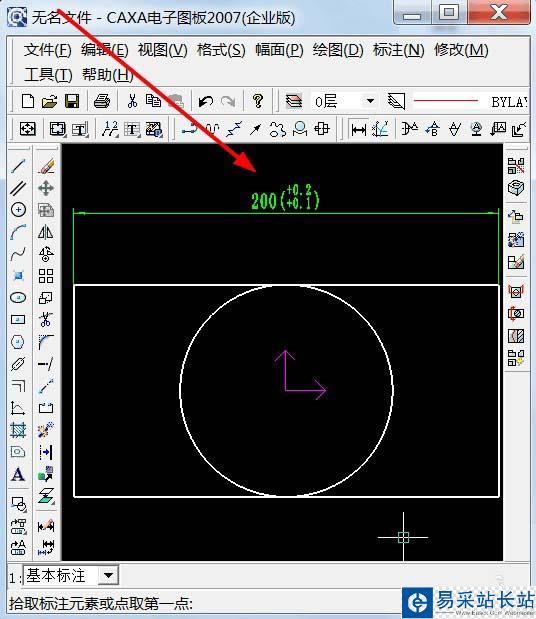Open the 绘图(D) menu
536x619 pixels.
(338, 50)
